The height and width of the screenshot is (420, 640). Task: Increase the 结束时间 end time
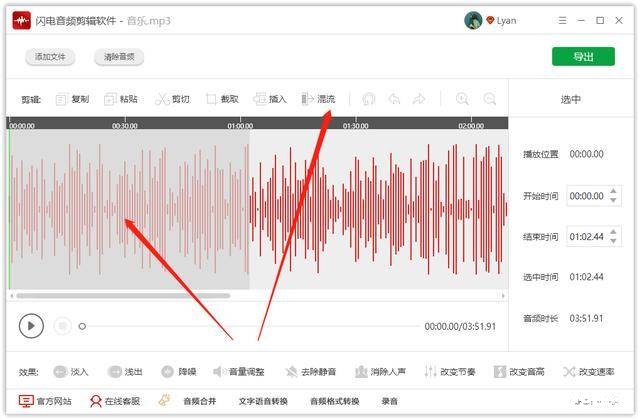tap(613, 232)
